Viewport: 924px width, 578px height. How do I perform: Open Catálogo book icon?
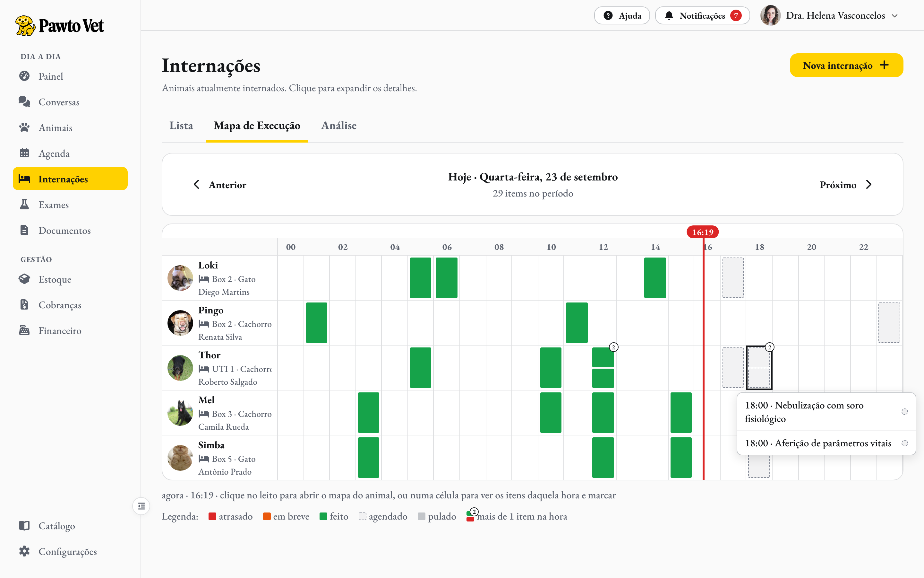coord(24,526)
